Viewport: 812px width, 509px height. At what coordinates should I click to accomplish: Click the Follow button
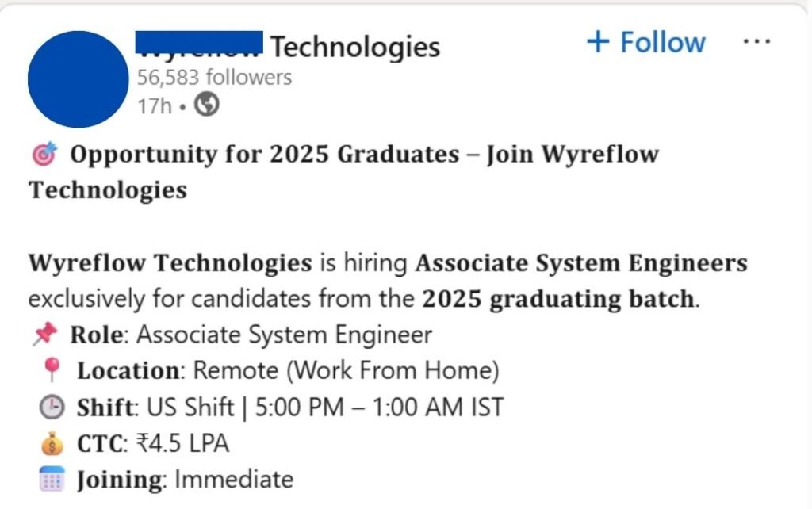[647, 41]
